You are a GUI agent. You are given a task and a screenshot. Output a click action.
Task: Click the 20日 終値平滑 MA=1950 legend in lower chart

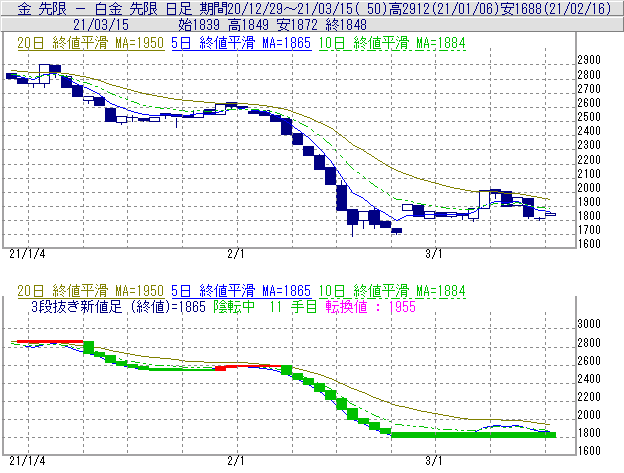(91, 291)
